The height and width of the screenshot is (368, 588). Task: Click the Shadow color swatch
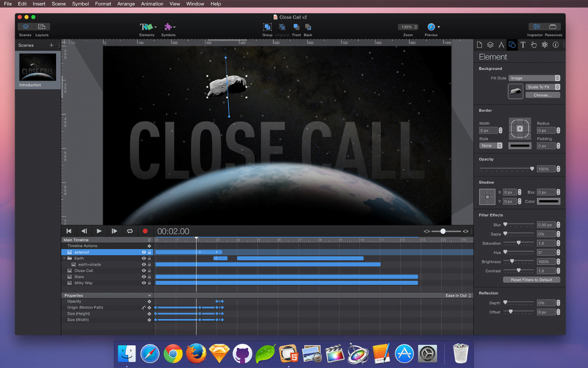pyautogui.click(x=548, y=201)
